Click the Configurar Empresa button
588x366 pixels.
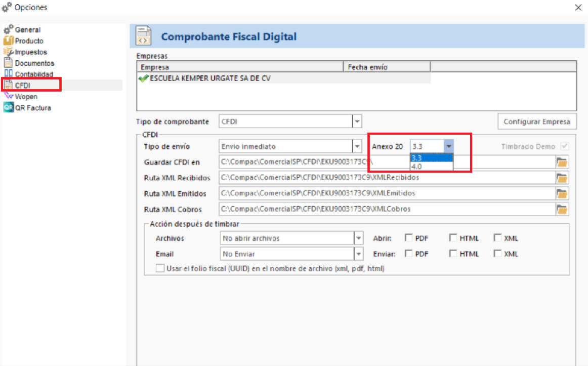pos(537,121)
